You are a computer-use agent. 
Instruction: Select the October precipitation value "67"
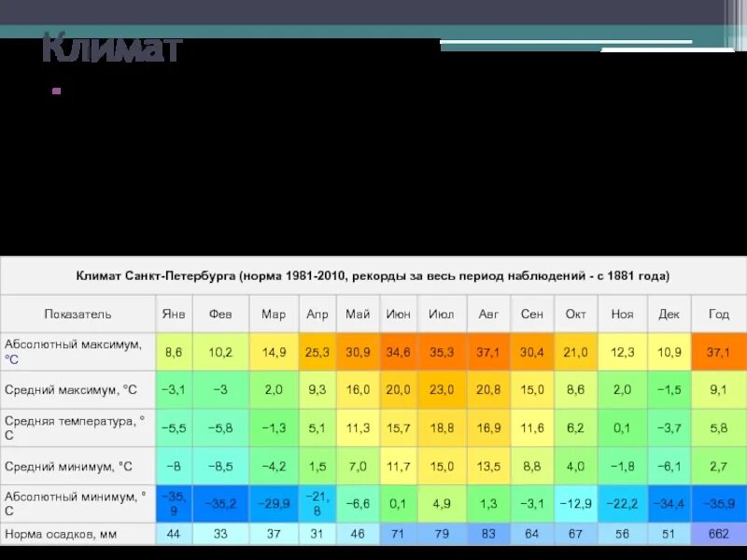[x=575, y=534]
